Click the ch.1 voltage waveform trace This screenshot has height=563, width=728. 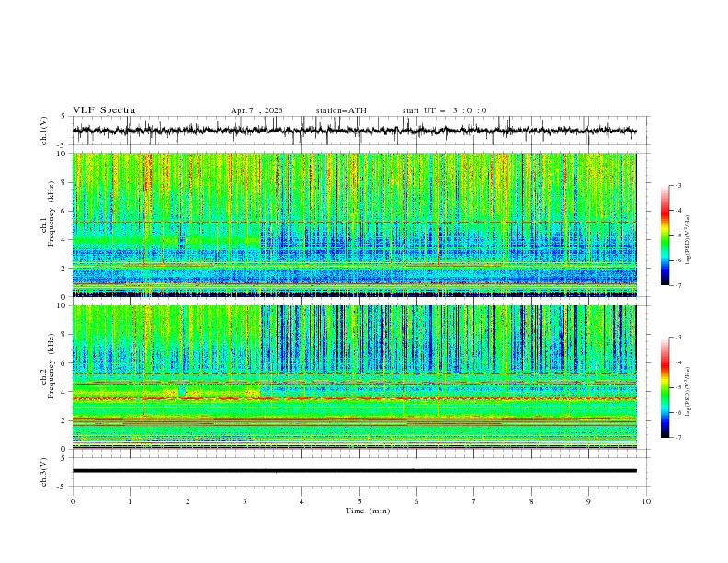(x=354, y=131)
